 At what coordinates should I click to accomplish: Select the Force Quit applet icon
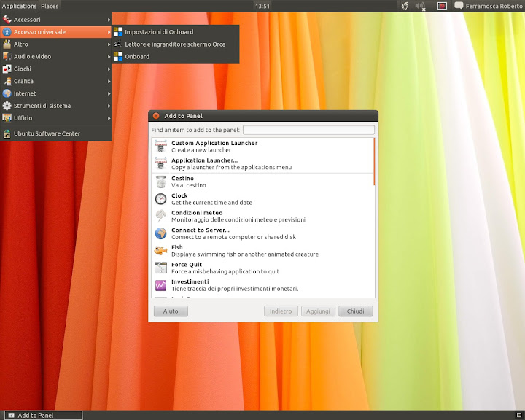coord(160,268)
